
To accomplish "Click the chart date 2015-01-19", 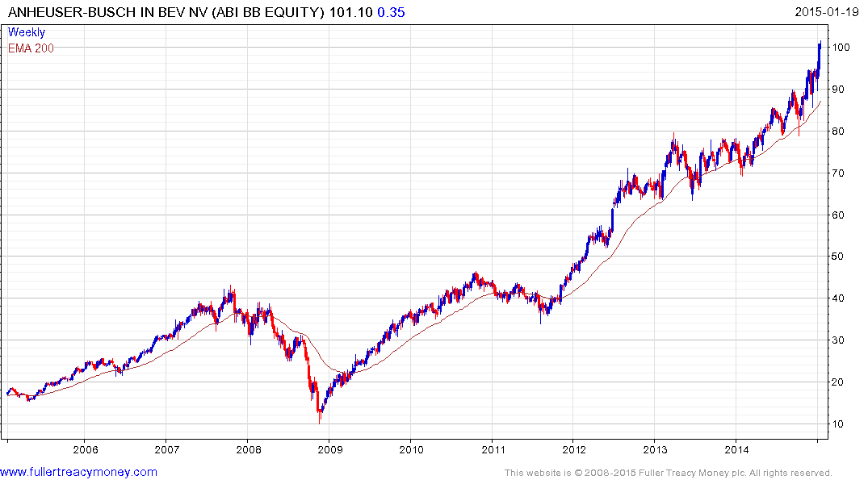I will click(827, 11).
